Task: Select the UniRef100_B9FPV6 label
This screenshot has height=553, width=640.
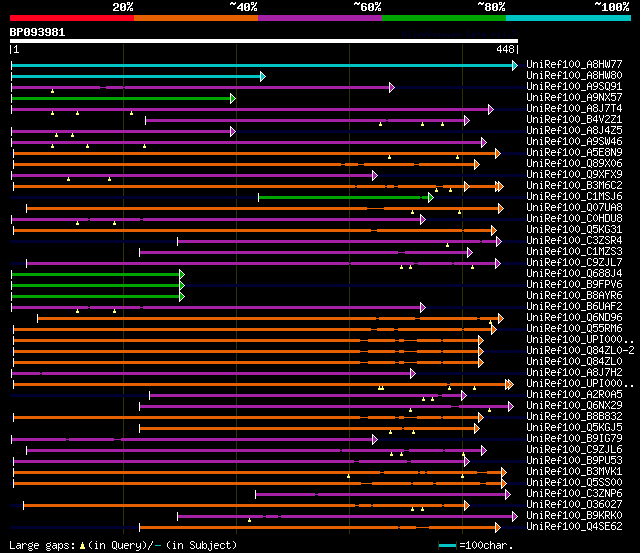Action: pos(574,285)
